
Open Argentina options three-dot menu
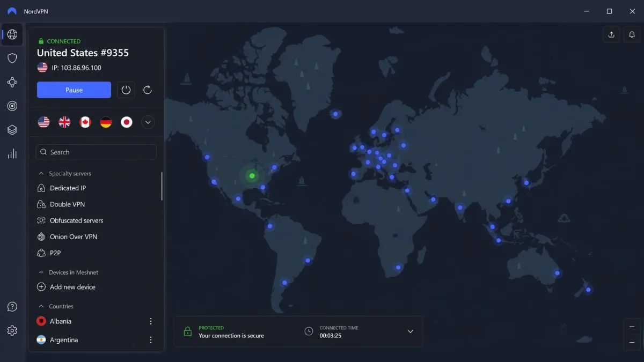tap(151, 340)
